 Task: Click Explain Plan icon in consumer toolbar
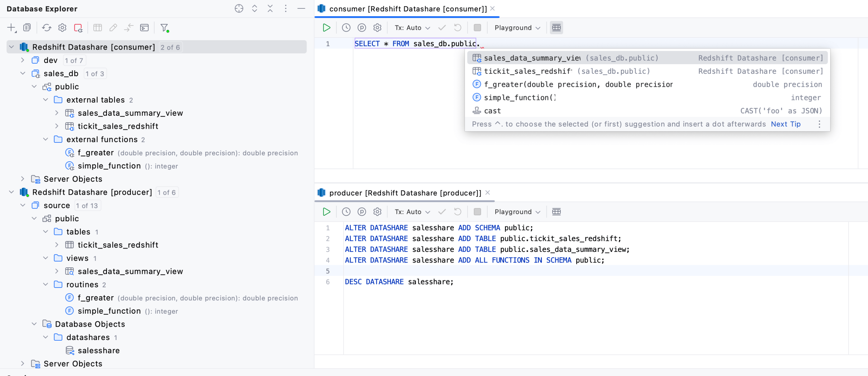(x=361, y=28)
